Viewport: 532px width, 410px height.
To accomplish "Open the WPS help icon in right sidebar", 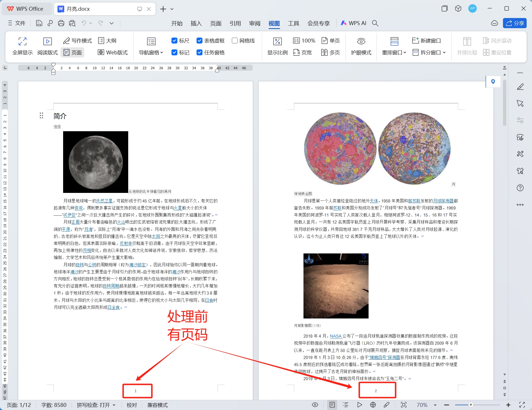I will (x=520, y=188).
